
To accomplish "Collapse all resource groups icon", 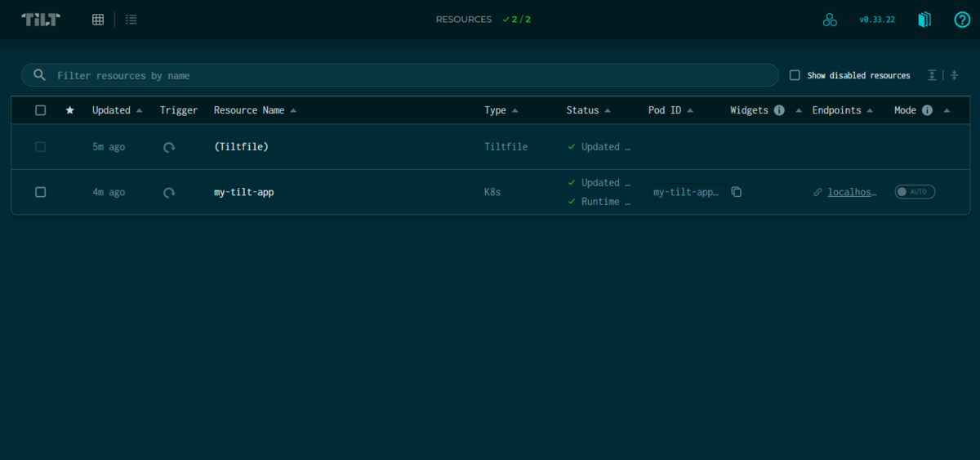I will pyautogui.click(x=954, y=75).
